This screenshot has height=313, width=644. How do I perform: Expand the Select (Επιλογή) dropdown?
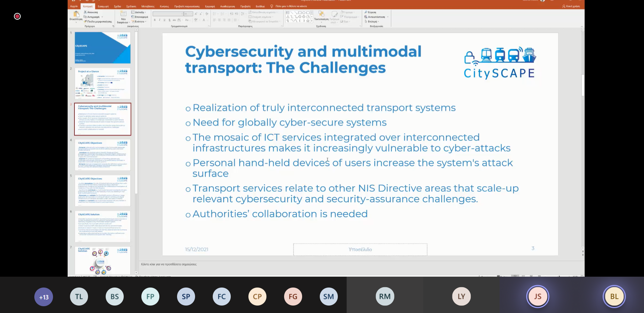click(x=372, y=21)
